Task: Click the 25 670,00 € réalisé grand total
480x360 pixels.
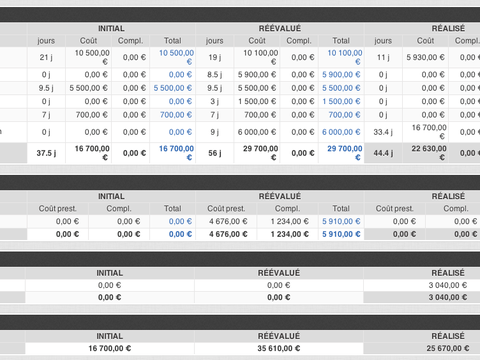Action: (x=448, y=348)
